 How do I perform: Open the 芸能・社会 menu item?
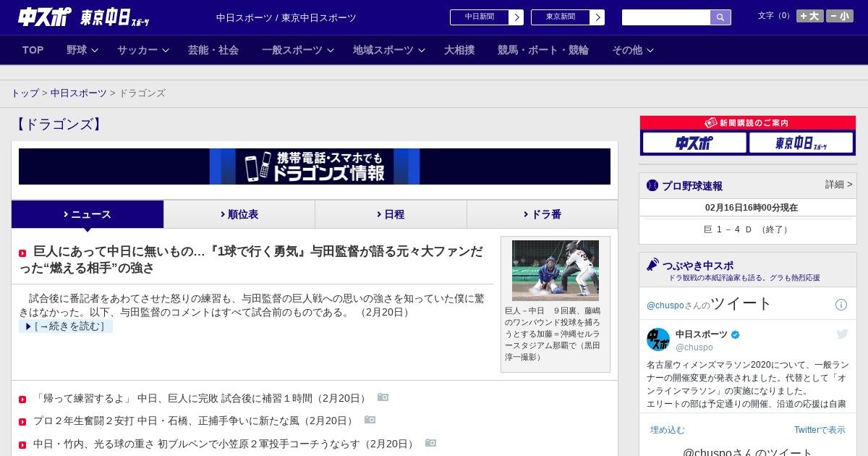pos(213,50)
